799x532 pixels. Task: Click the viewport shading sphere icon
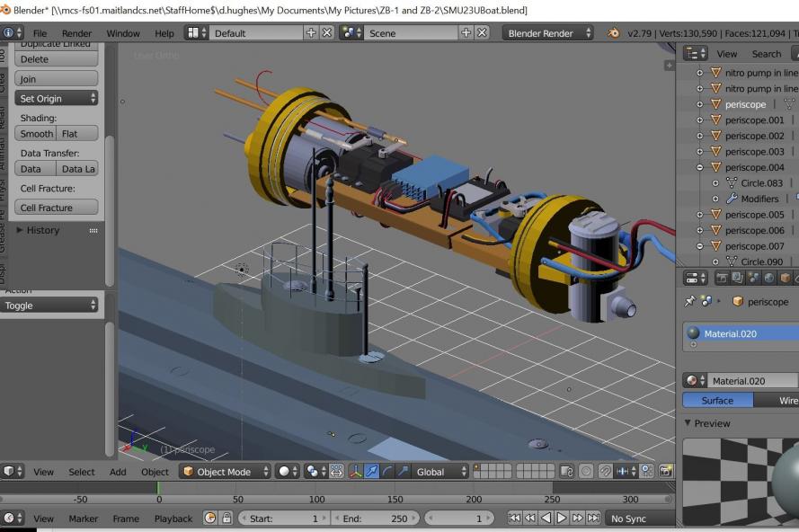coord(283,471)
